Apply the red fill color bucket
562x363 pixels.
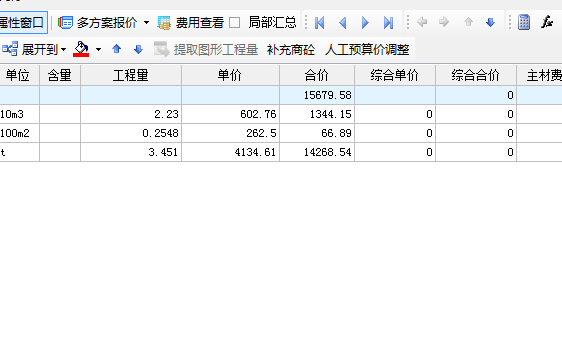[x=81, y=49]
